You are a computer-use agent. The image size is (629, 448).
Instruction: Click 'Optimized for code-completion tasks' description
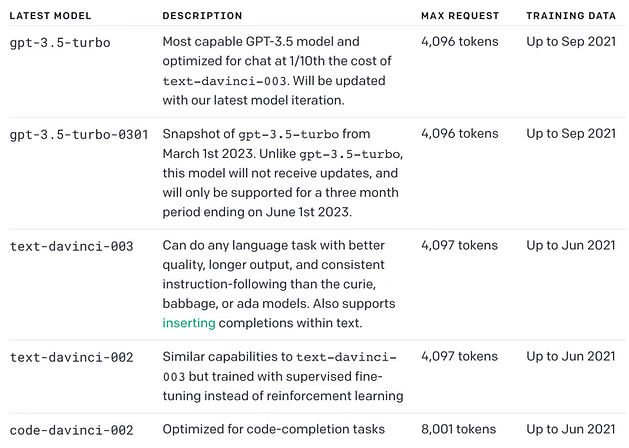pos(273,429)
